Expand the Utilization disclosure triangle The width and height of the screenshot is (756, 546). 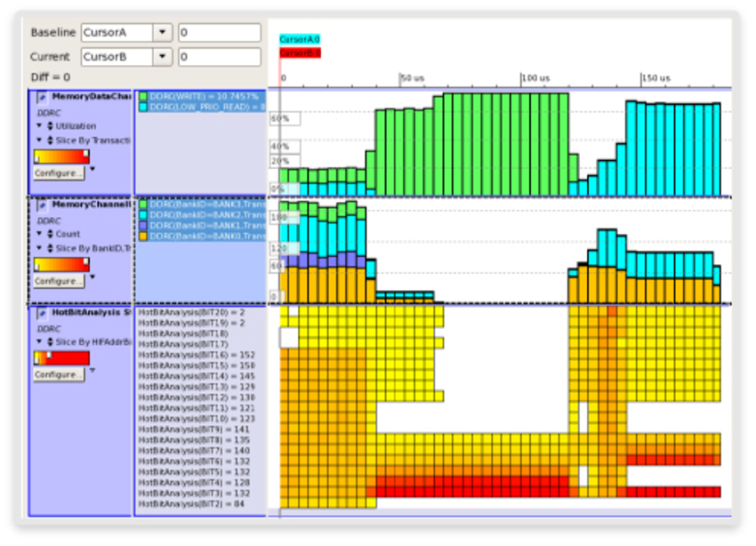39,126
